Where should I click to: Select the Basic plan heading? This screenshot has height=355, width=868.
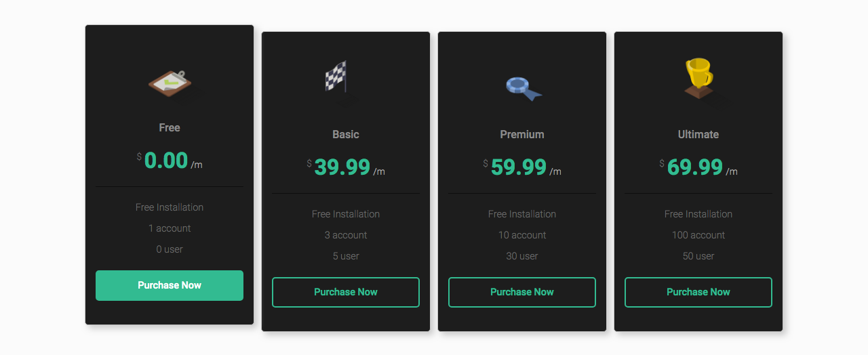coord(346,134)
